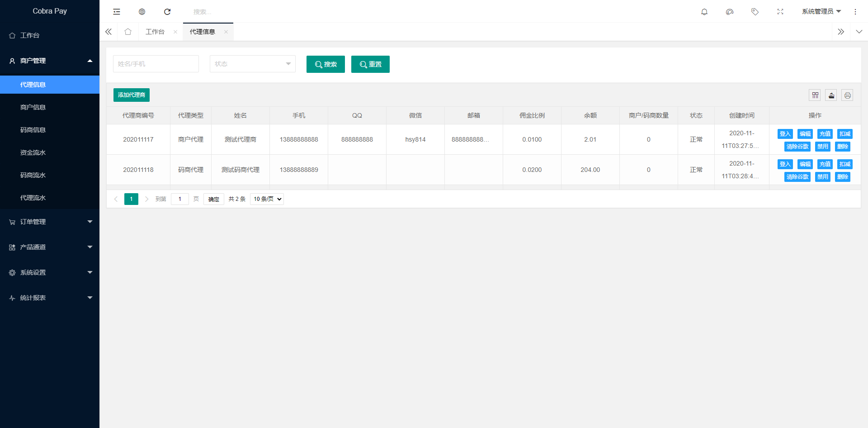Select page 1 in pagination
The height and width of the screenshot is (428, 868).
tap(131, 199)
